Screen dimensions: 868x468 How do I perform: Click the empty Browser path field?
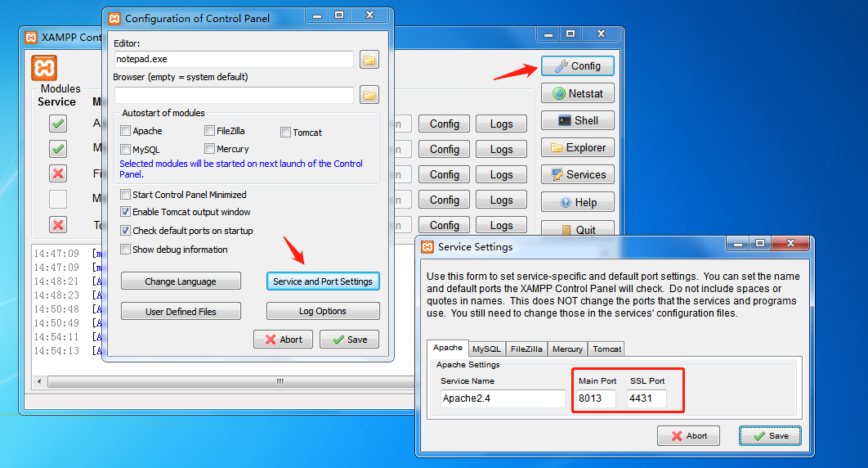234,95
